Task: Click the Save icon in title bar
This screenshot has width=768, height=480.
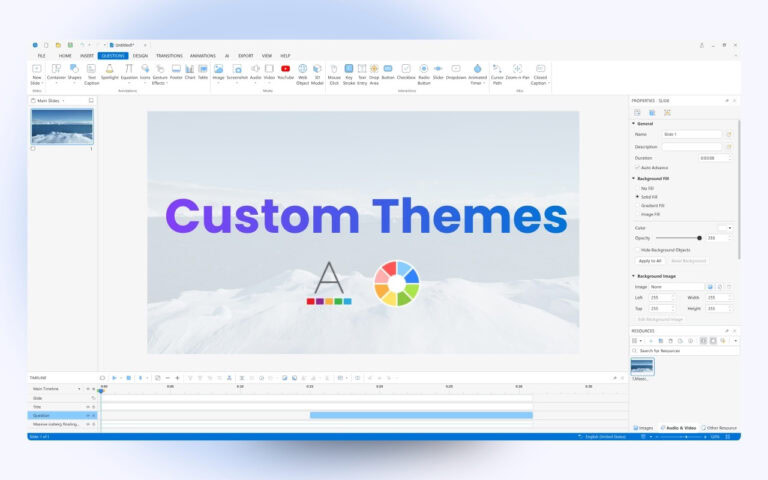Action: coord(70,45)
